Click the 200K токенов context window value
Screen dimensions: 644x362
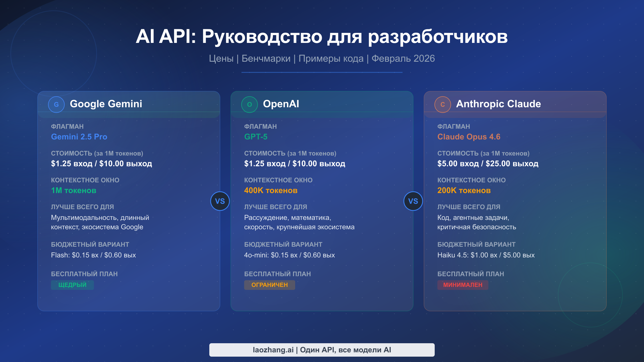pyautogui.click(x=464, y=190)
